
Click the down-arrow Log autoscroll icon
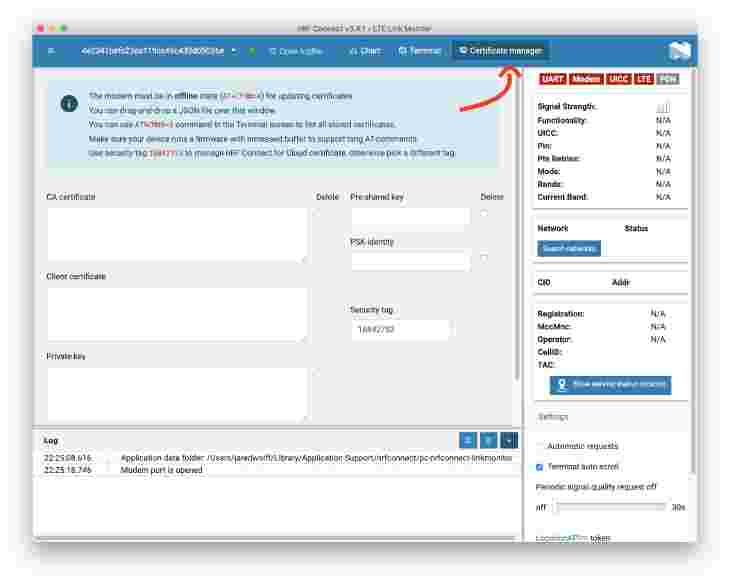[509, 440]
